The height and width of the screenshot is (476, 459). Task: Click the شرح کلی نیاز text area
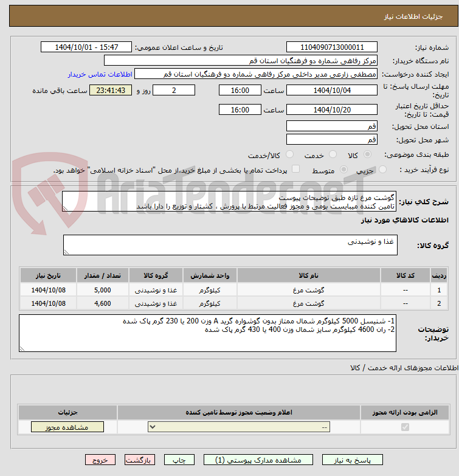coord(229,202)
